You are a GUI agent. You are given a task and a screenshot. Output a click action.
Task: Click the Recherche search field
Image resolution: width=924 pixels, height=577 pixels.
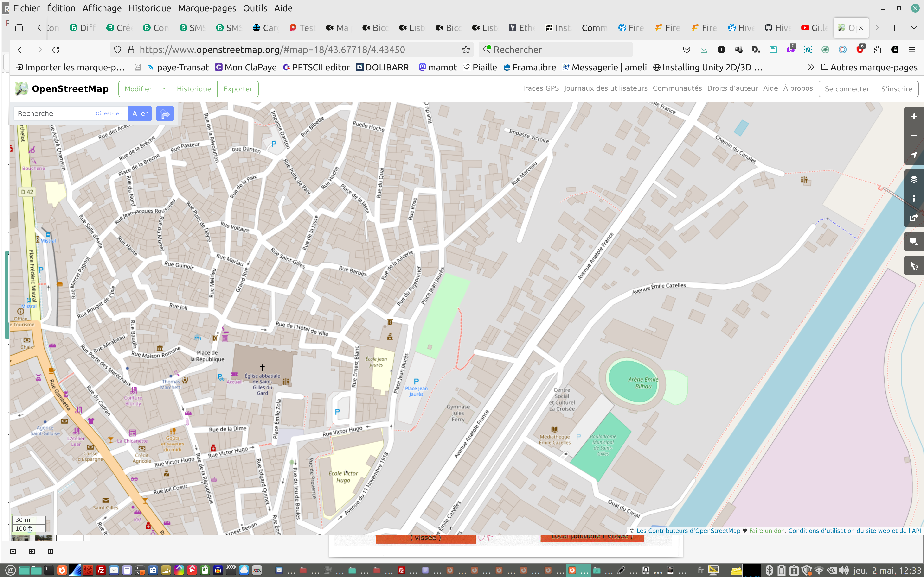[53, 113]
